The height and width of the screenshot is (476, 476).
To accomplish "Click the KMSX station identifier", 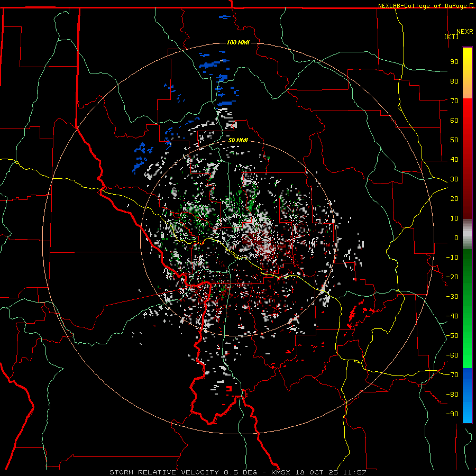I will click(x=281, y=472).
